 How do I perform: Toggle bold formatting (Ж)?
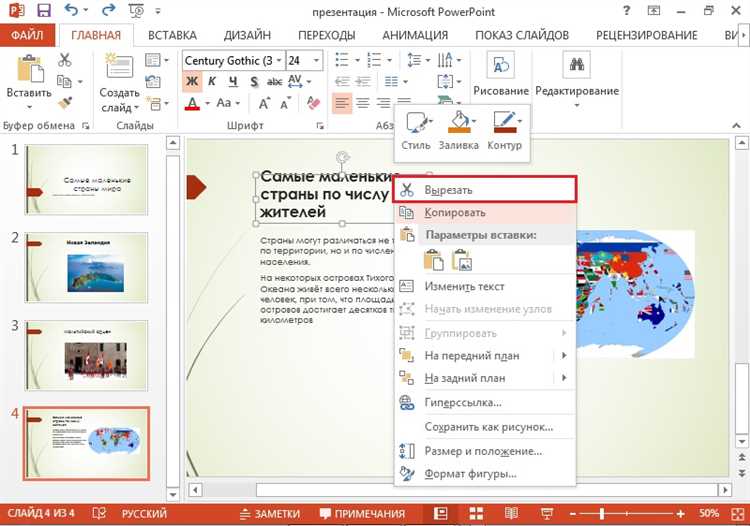[192, 81]
